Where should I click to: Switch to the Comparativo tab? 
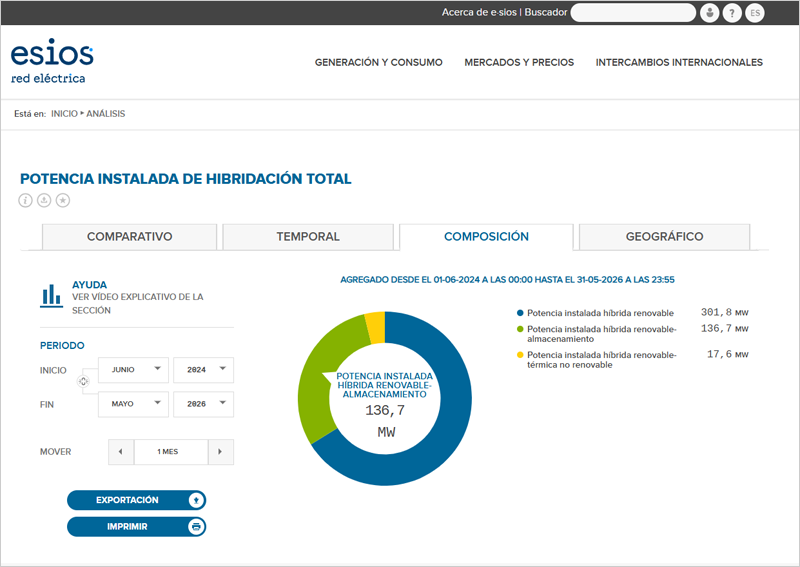pyautogui.click(x=130, y=237)
